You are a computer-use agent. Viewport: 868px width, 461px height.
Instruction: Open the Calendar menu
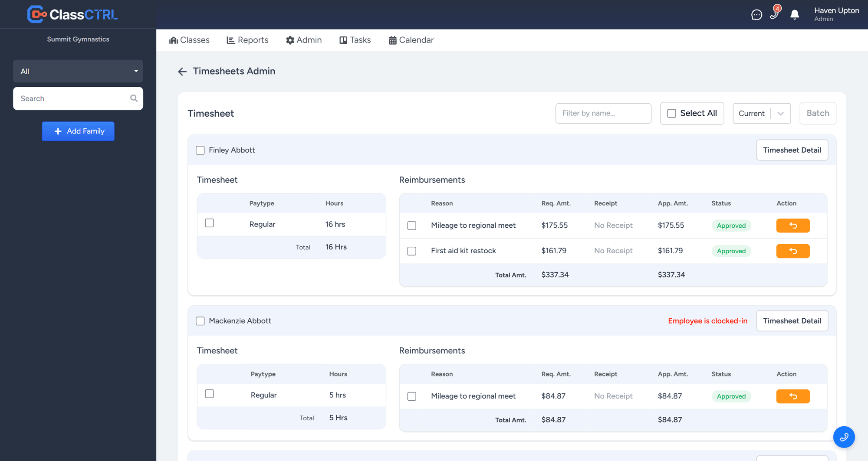point(411,40)
